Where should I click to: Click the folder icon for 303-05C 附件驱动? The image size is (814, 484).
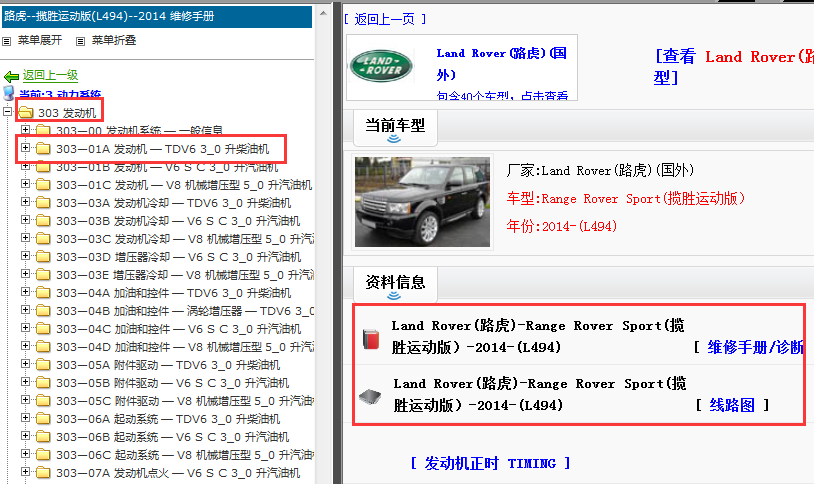pyautogui.click(x=43, y=401)
